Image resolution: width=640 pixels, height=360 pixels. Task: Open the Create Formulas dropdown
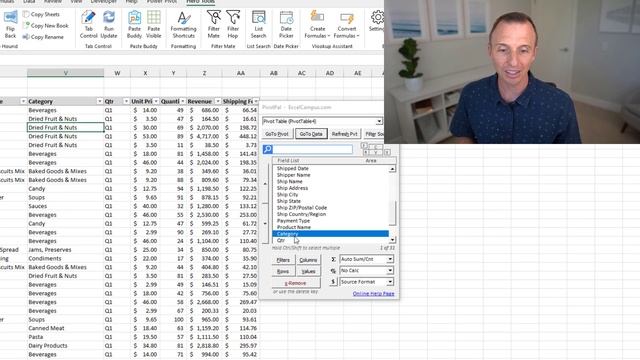[317, 24]
